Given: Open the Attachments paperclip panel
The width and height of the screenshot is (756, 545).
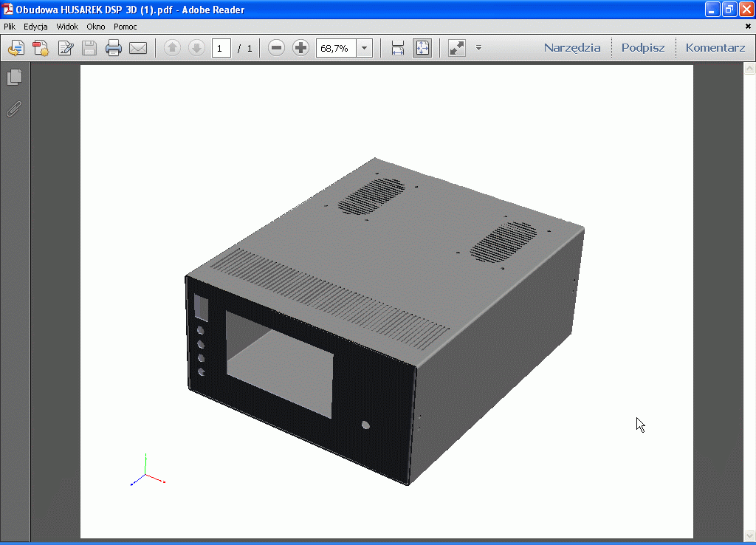Looking at the screenshot, I should click(14, 109).
